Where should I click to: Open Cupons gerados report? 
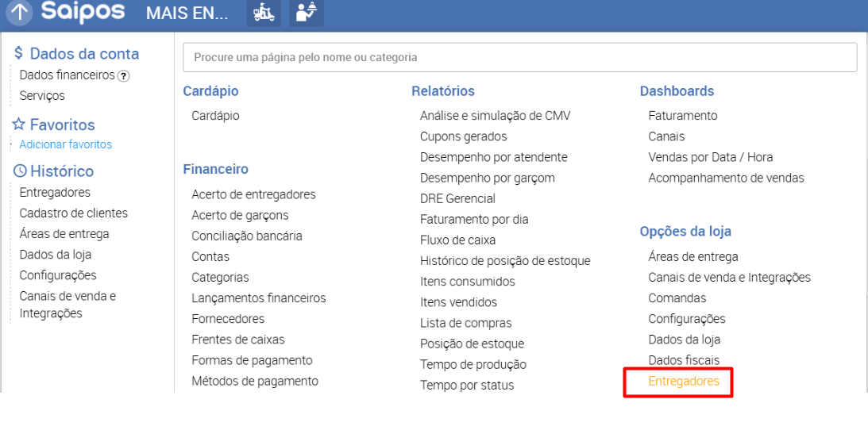coord(463,136)
